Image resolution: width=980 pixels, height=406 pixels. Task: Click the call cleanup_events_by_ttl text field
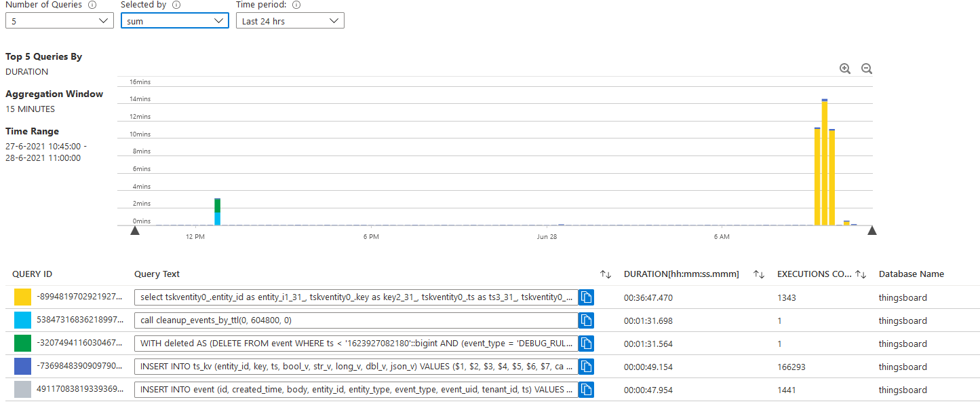pos(356,320)
